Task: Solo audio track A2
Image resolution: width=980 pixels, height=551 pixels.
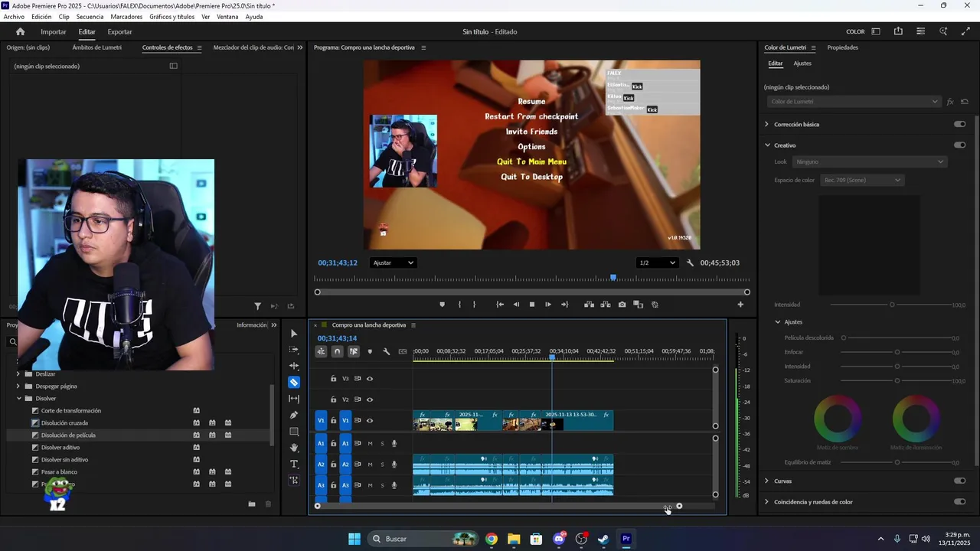Action: pos(382,465)
